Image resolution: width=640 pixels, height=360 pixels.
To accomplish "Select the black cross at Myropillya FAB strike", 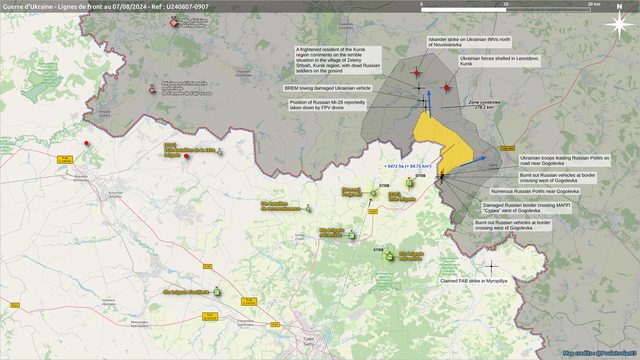I will (x=491, y=267).
